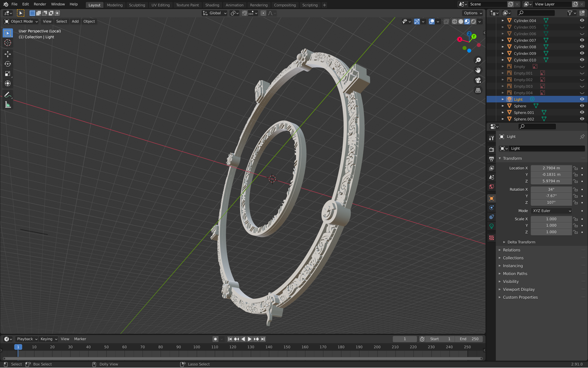
Task: Expand the Viewport Display panel
Action: [518, 289]
